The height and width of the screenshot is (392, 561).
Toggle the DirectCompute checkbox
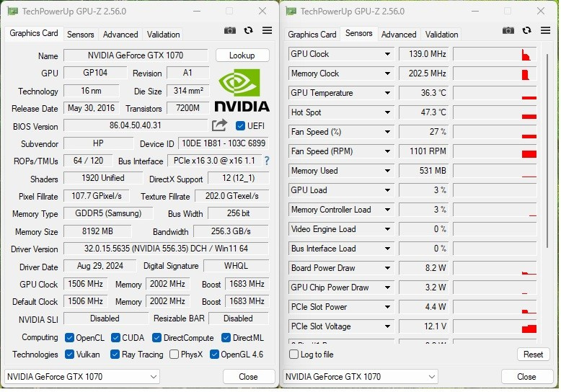click(x=156, y=338)
